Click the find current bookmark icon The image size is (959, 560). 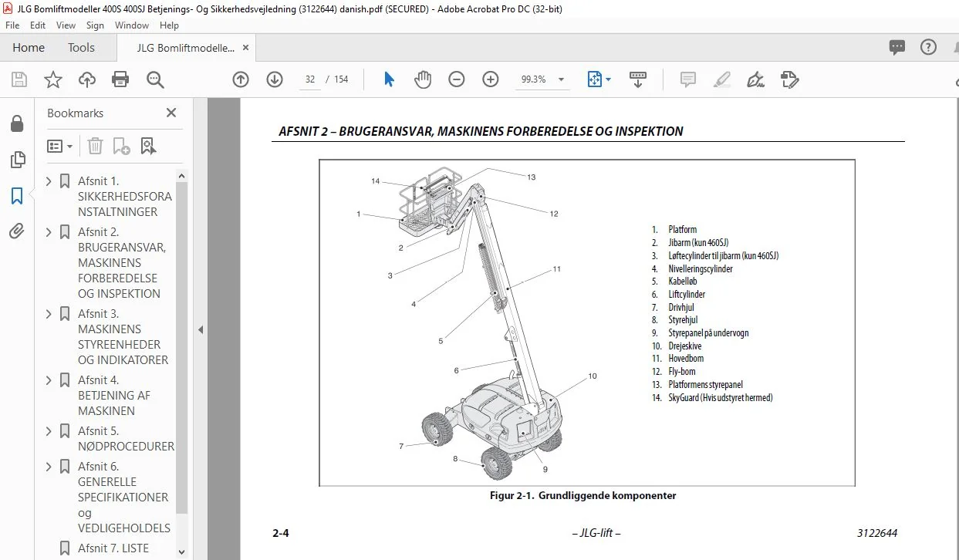tap(149, 146)
